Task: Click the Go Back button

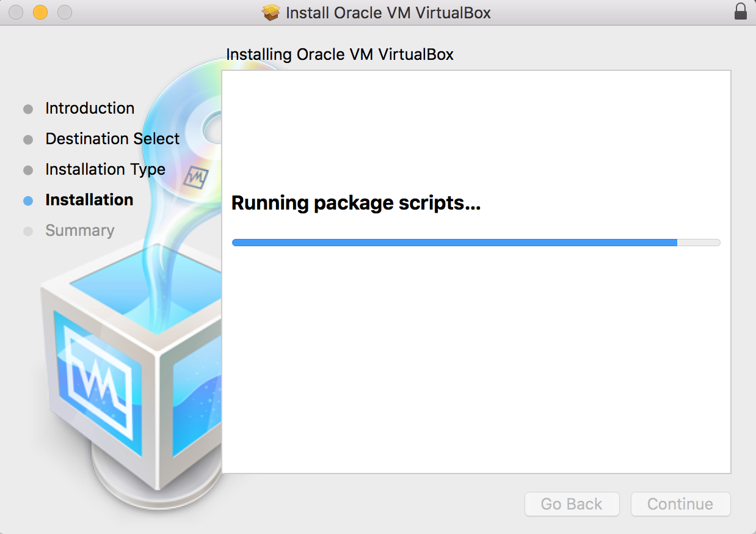Action: (x=572, y=504)
